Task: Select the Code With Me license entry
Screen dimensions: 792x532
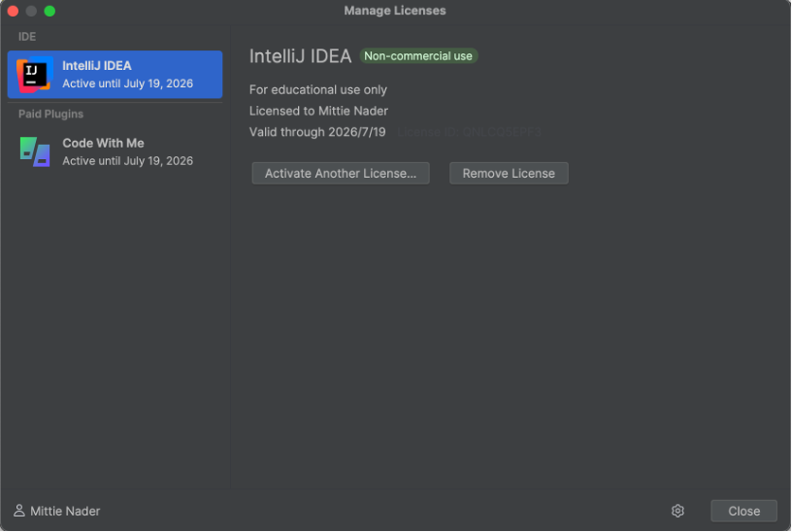Action: click(x=126, y=151)
